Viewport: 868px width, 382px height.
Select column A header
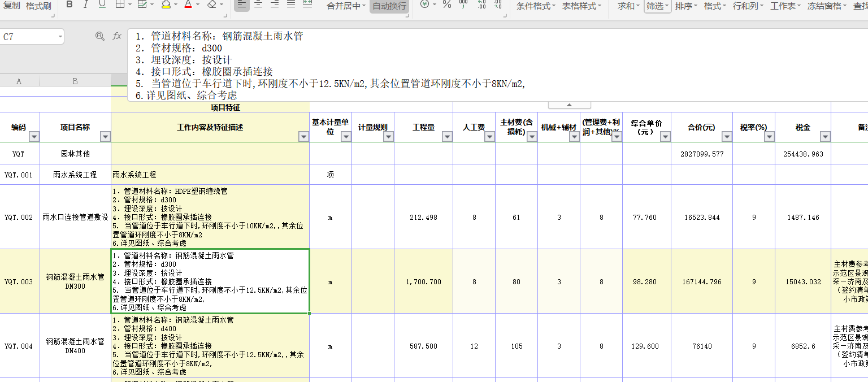pos(19,81)
